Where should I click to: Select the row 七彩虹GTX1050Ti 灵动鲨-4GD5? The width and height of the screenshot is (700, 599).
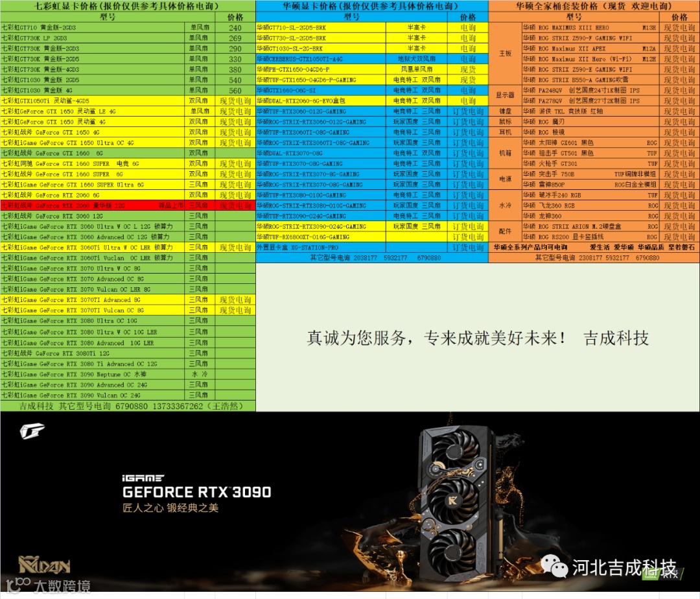[x=128, y=101]
